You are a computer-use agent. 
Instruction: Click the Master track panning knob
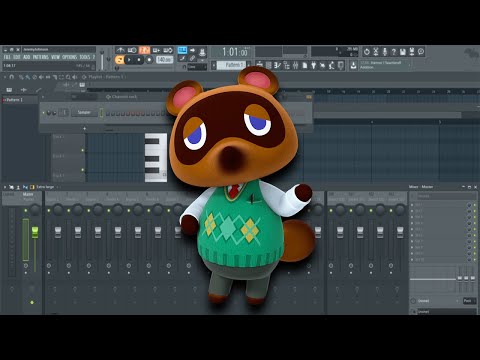[x=35, y=210]
